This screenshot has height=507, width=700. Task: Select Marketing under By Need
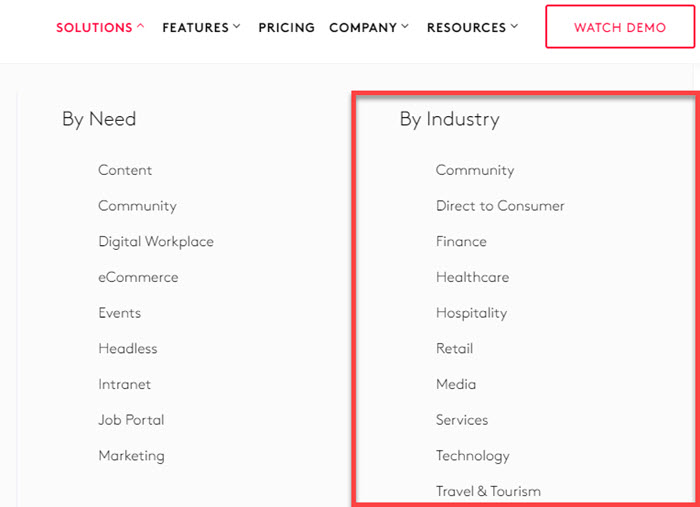pyautogui.click(x=131, y=456)
